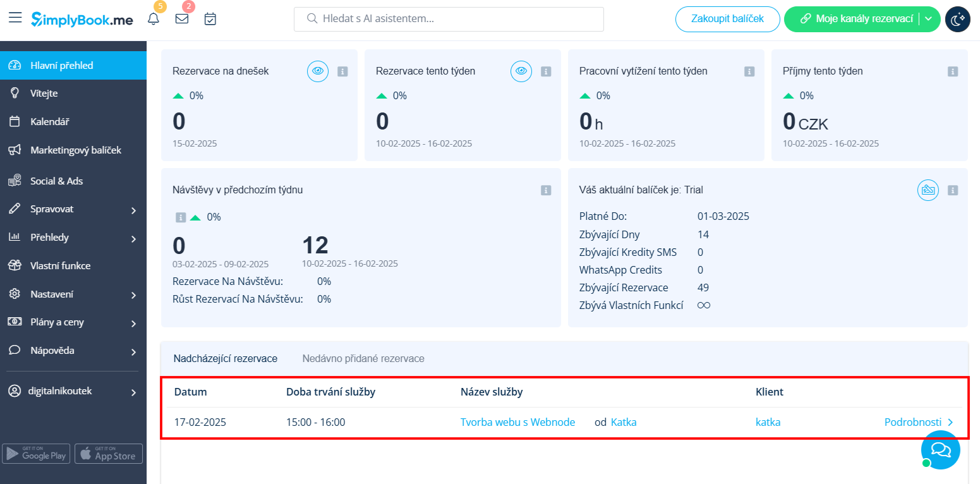Open the messages envelope icon
Screen dimensions: 980x484
coord(182,19)
